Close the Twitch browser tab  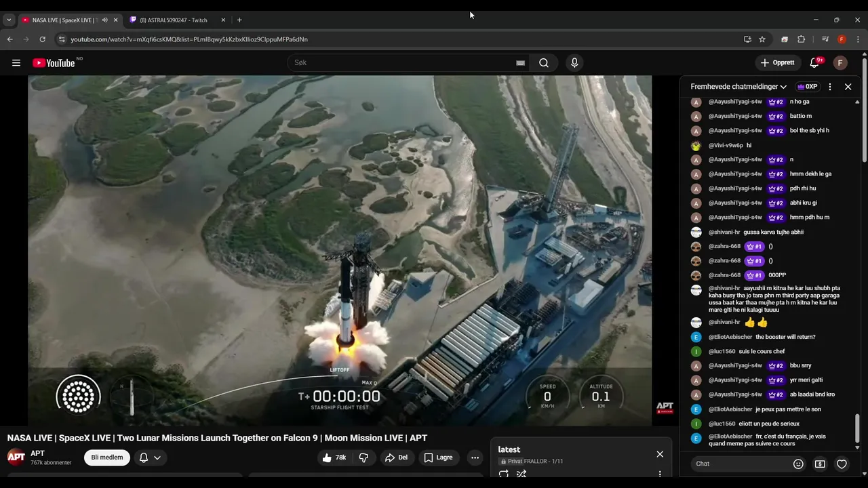tap(223, 20)
